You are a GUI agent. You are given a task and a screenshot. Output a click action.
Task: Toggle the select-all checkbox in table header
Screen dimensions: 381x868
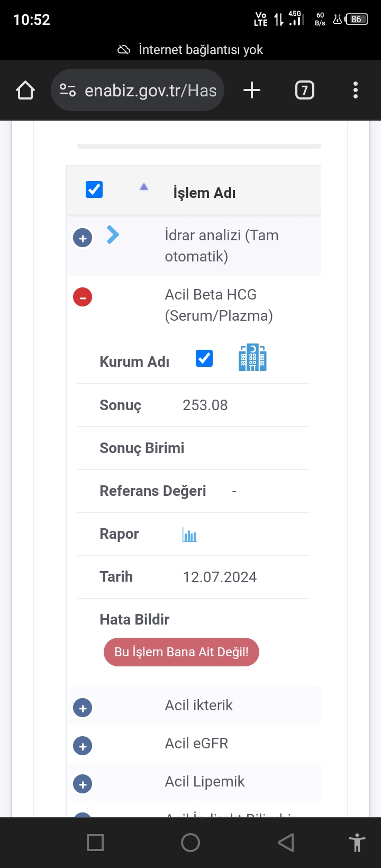pos(94,189)
